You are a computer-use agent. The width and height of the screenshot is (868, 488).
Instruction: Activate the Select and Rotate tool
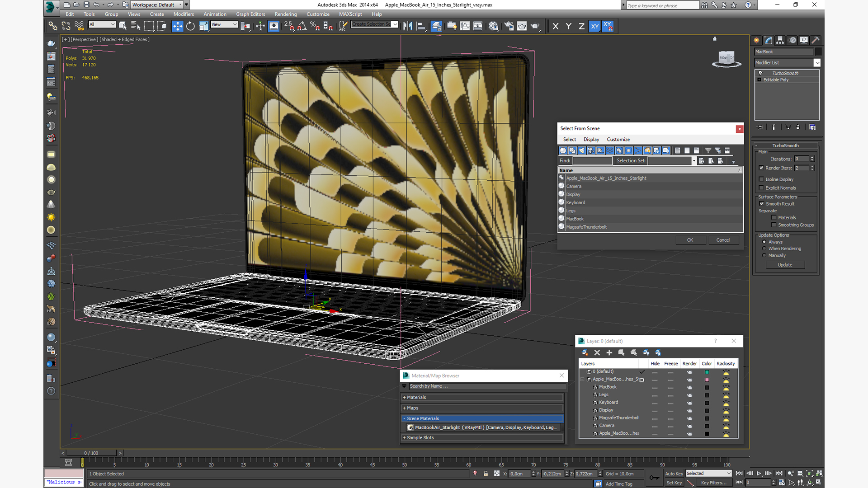[190, 26]
